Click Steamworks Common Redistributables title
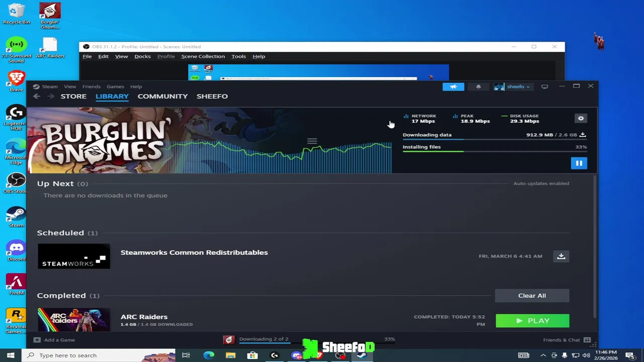Screen dimensions: 644x362 pos(194,252)
